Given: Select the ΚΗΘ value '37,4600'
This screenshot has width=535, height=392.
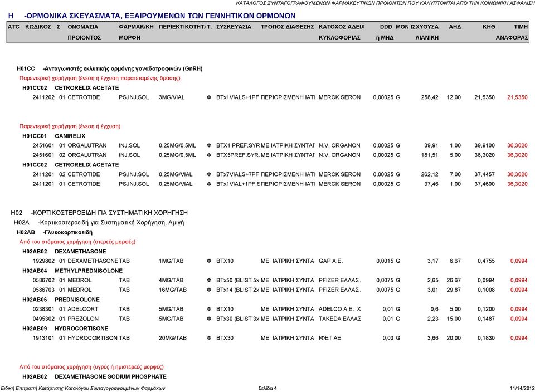Looking at the screenshot, I should pos(484,184).
